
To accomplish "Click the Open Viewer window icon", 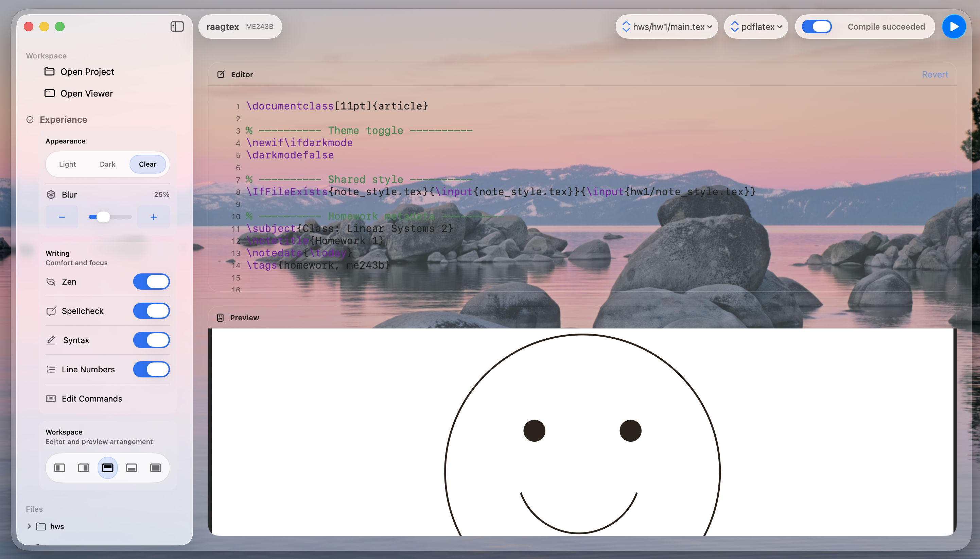I will click(x=50, y=93).
